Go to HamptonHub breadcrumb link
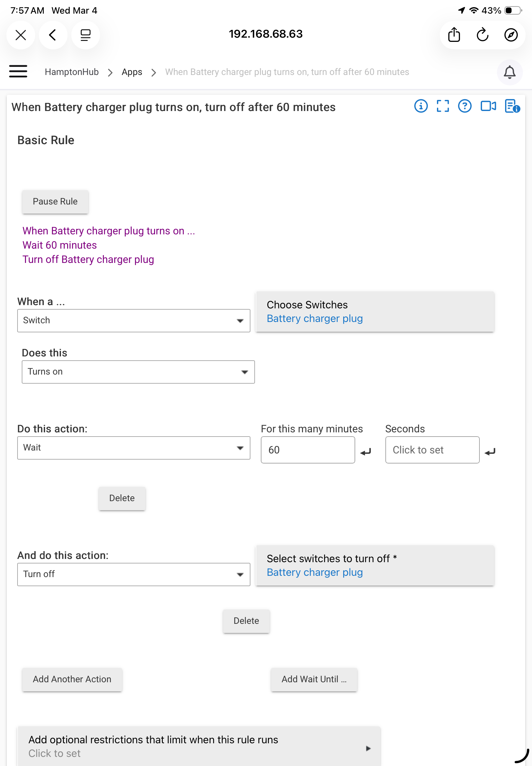 (x=72, y=72)
